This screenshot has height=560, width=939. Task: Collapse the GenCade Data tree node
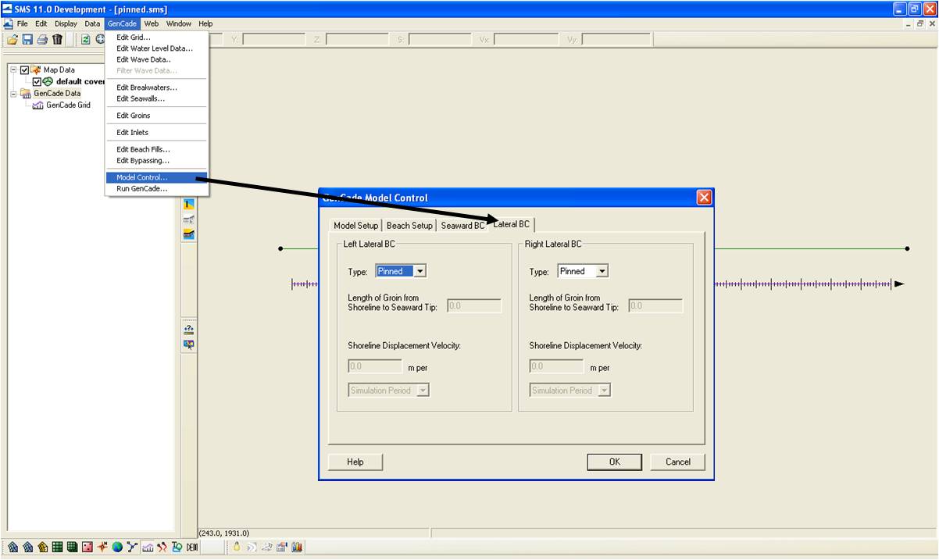(13, 93)
